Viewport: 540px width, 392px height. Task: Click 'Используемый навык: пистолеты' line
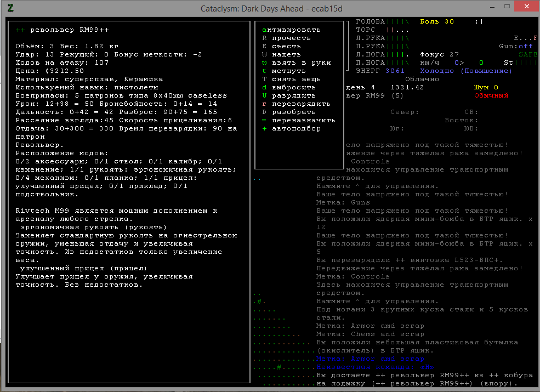tap(87, 88)
